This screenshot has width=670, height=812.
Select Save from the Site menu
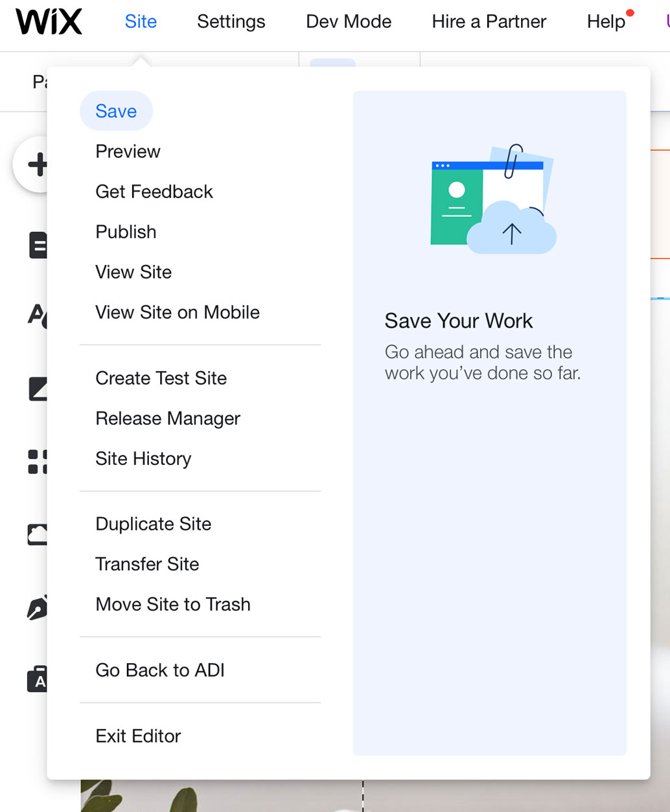pos(116,111)
